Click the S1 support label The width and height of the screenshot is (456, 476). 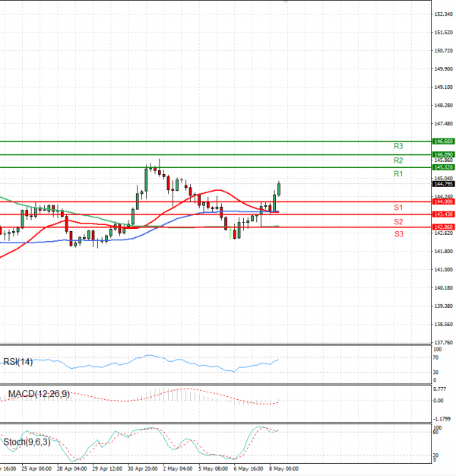tap(398, 208)
